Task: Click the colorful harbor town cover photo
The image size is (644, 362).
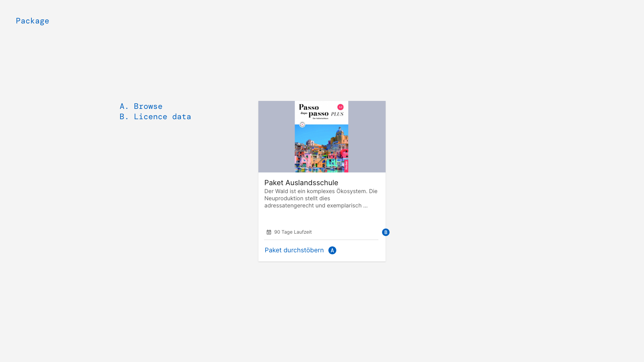Action: click(321, 148)
